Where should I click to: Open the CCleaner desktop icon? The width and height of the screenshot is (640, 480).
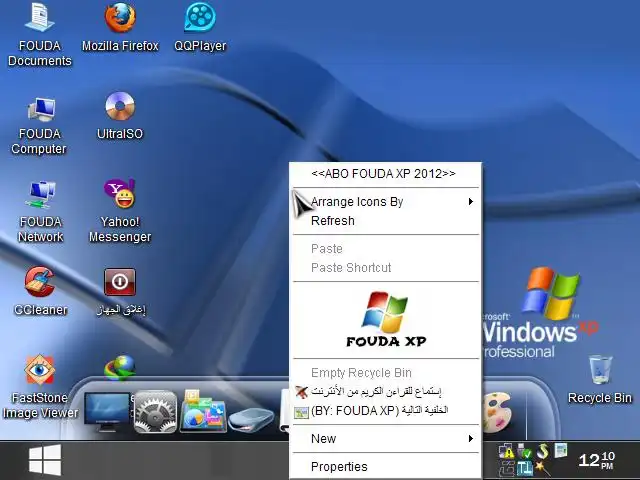(40, 291)
